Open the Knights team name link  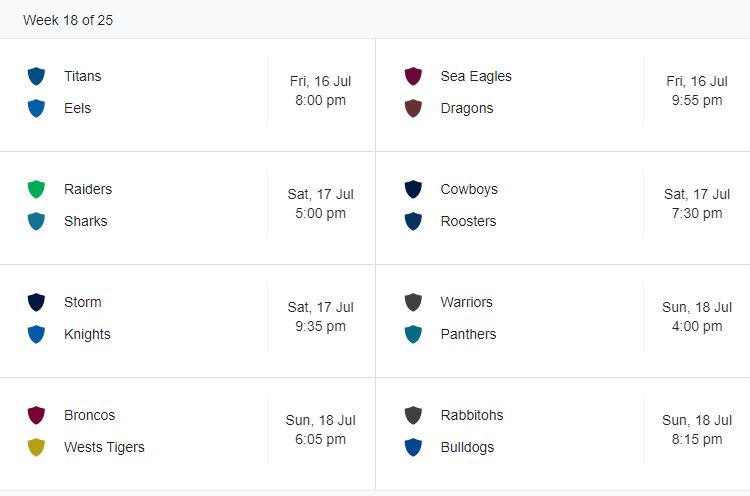(87, 334)
